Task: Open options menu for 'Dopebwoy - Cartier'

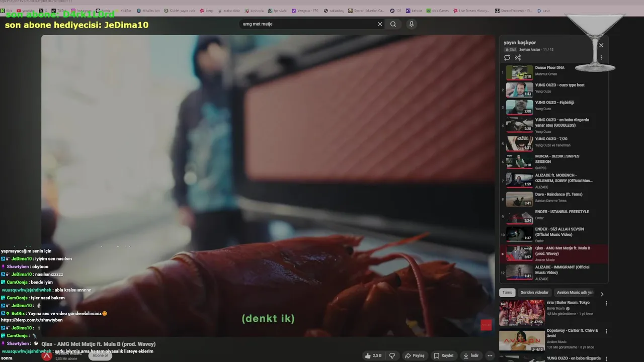Action: coord(606,332)
